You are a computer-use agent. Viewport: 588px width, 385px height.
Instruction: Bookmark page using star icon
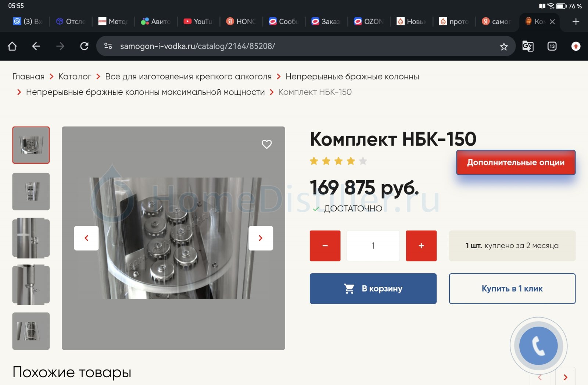[x=503, y=46]
